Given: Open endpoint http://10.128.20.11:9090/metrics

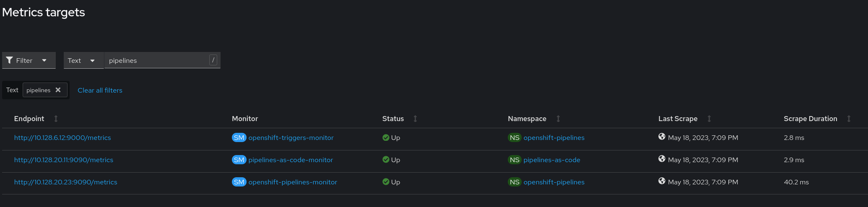Looking at the screenshot, I should pos(64,160).
